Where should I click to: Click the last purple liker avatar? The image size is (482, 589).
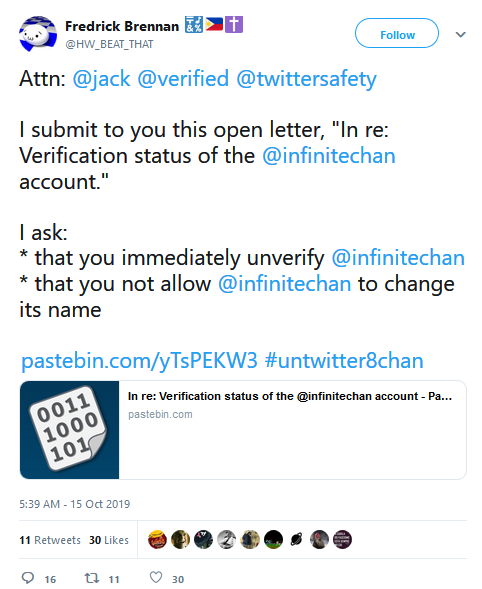[x=342, y=539]
